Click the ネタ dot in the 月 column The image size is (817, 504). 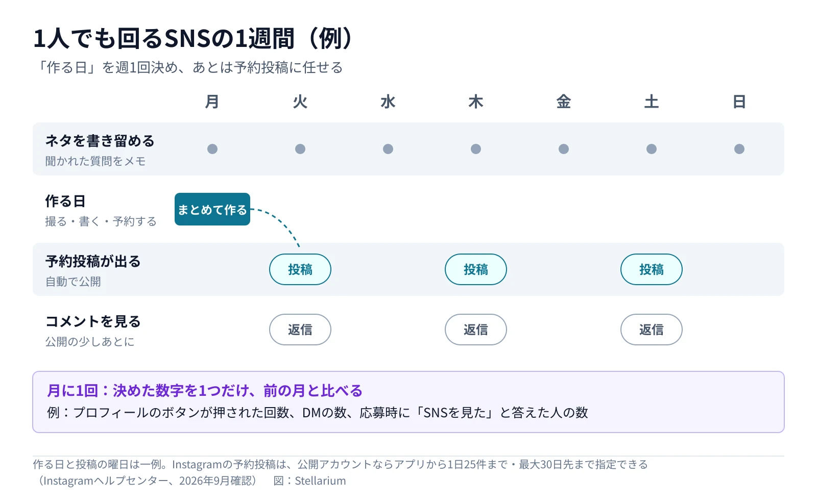(x=212, y=149)
